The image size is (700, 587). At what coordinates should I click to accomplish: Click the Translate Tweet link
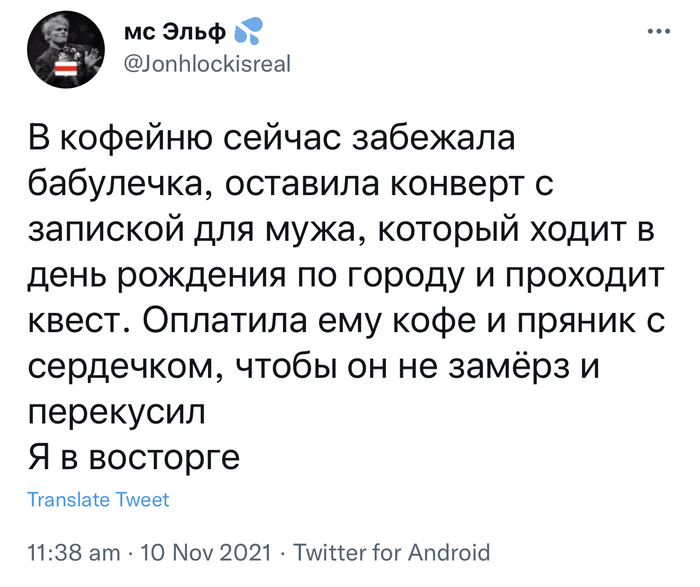[98, 500]
